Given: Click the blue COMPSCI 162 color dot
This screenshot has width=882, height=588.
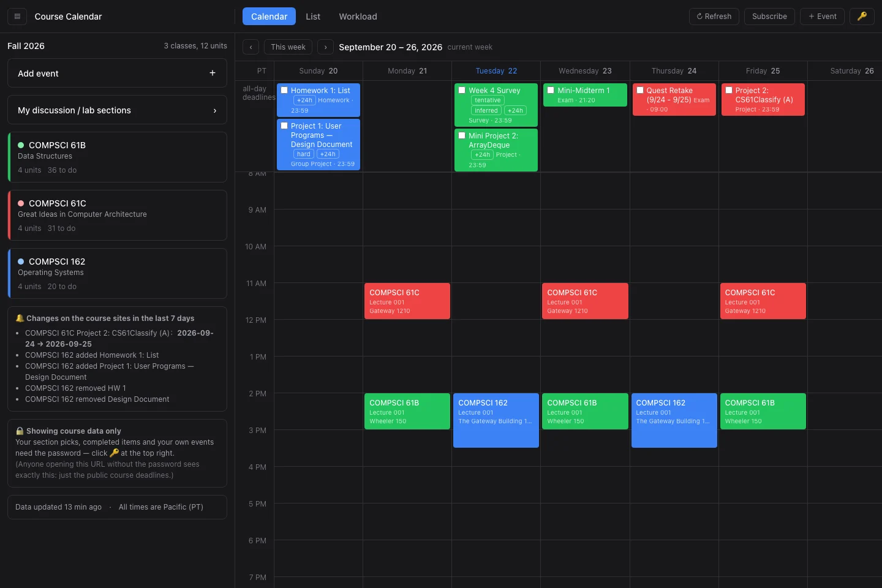Looking at the screenshot, I should (x=21, y=262).
